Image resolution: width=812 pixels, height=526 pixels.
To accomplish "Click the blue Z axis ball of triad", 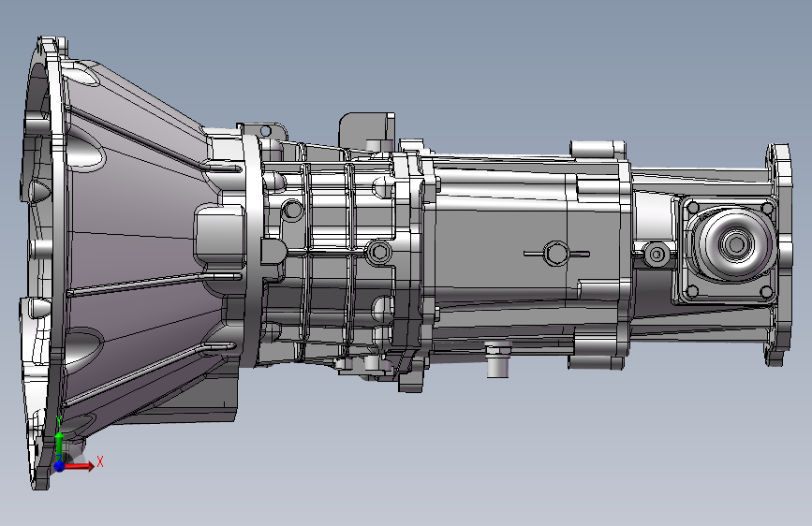I will 59,466.
